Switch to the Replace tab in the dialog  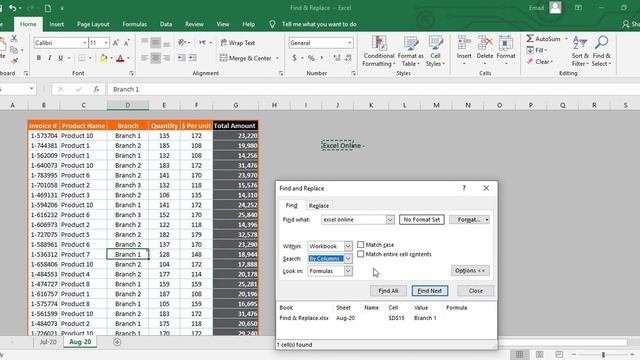point(318,205)
